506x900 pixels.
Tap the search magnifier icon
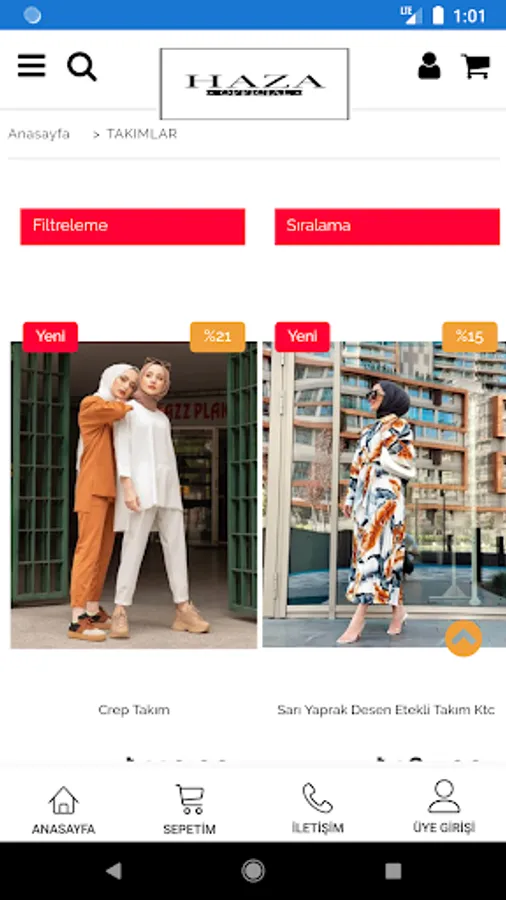(x=82, y=67)
